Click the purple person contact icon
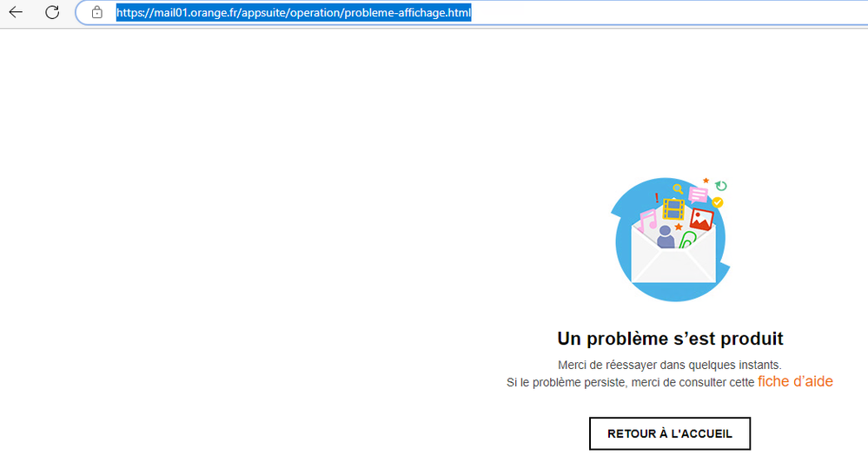Viewport: 868px width, 475px height. point(666,236)
